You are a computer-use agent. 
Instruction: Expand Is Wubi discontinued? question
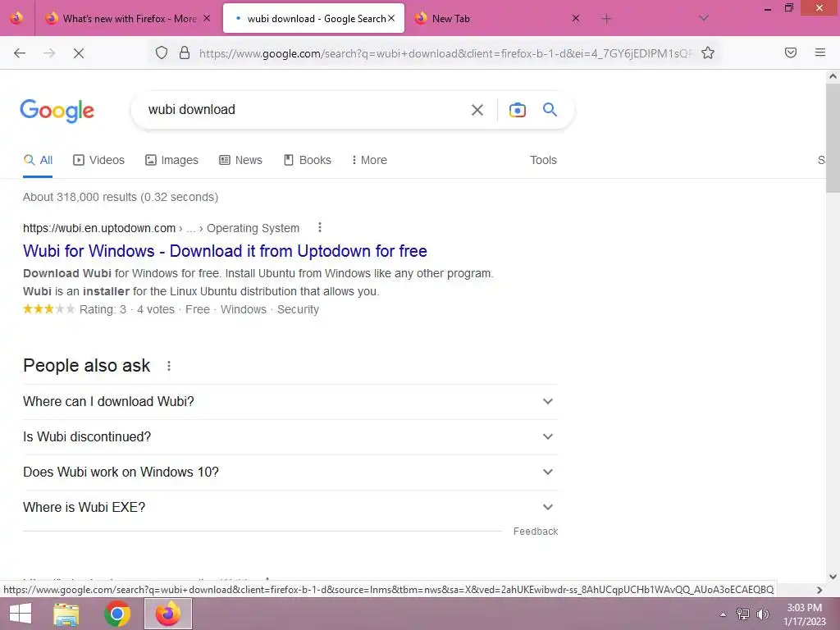(x=290, y=437)
